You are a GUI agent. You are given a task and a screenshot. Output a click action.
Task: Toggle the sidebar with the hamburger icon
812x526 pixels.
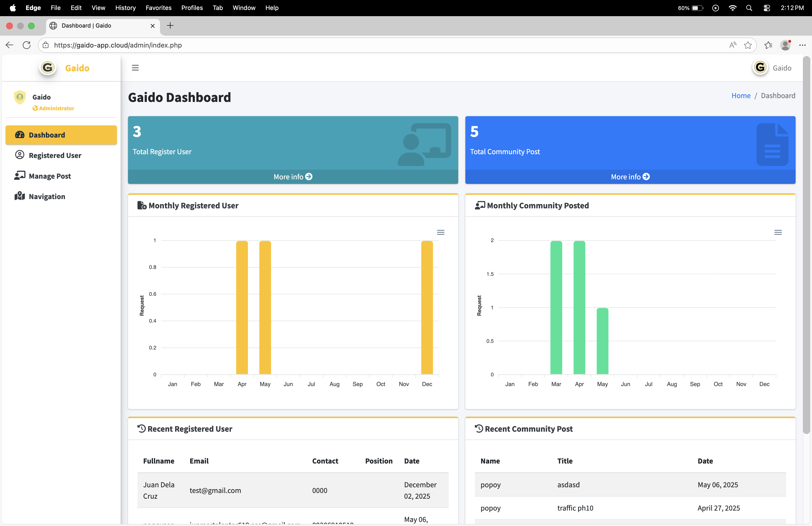point(135,67)
